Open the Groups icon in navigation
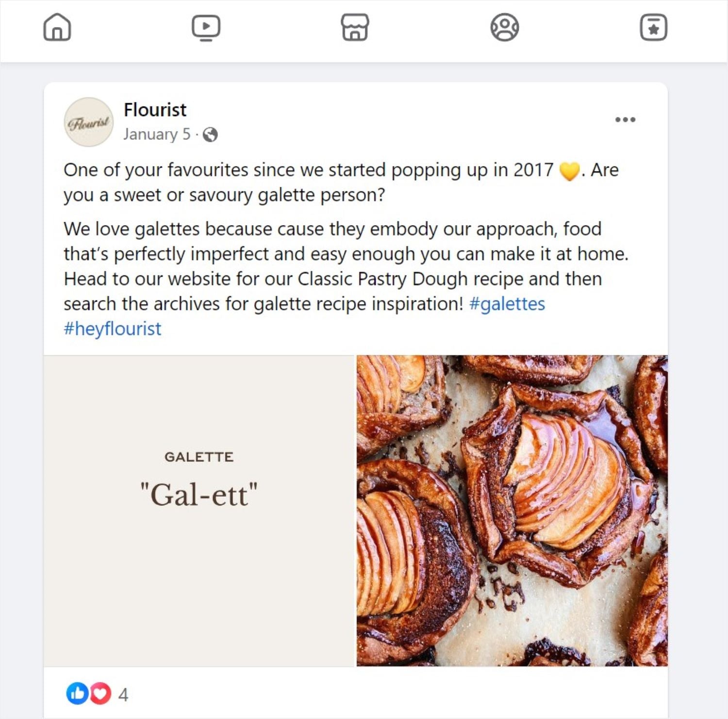 coord(504,27)
